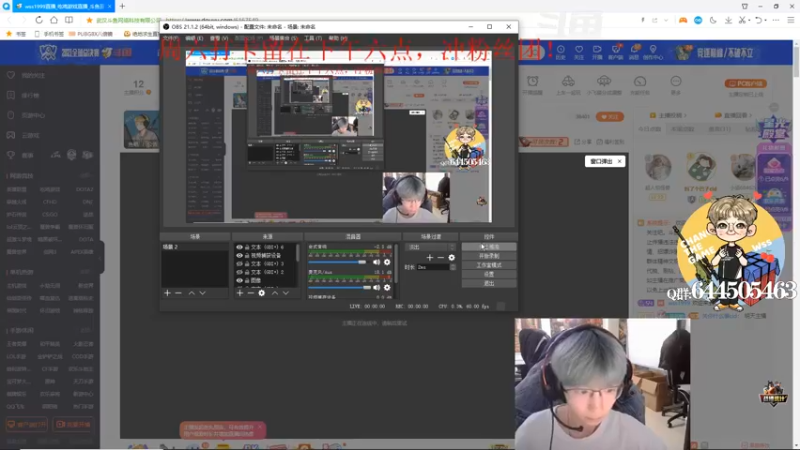800x450 pixels.
Task: Open browser downloads arrow icon
Action: tap(728, 20)
